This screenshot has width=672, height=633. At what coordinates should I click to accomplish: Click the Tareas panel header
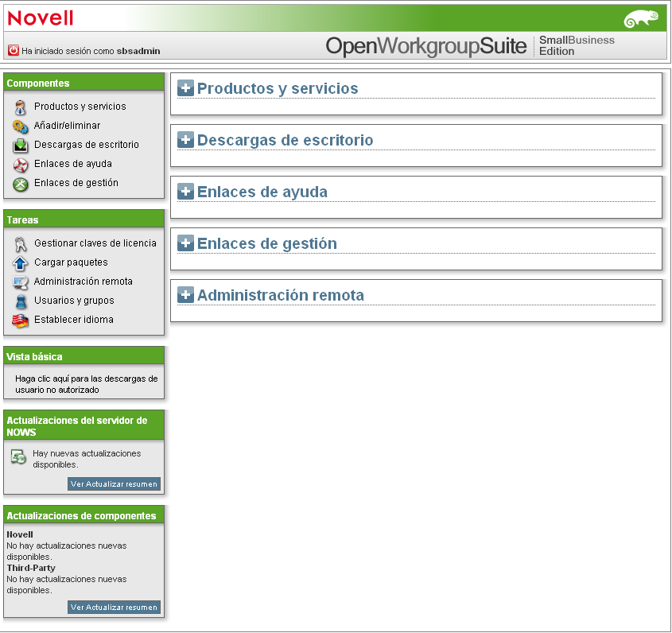point(84,219)
